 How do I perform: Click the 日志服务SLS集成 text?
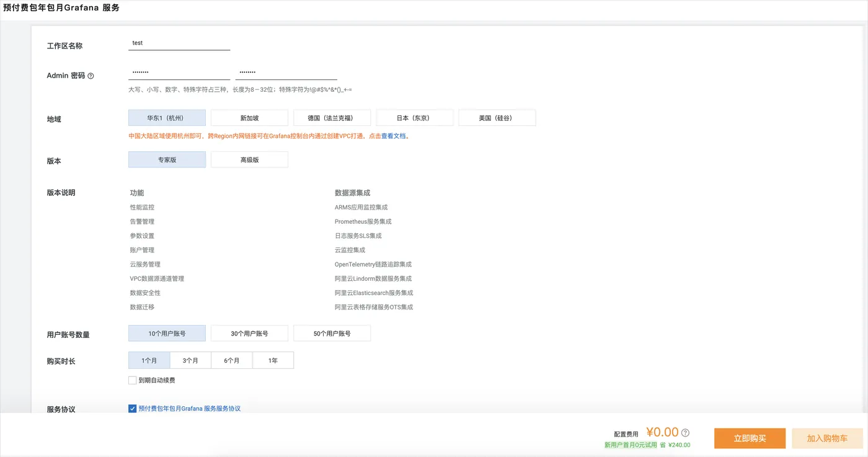pyautogui.click(x=358, y=236)
